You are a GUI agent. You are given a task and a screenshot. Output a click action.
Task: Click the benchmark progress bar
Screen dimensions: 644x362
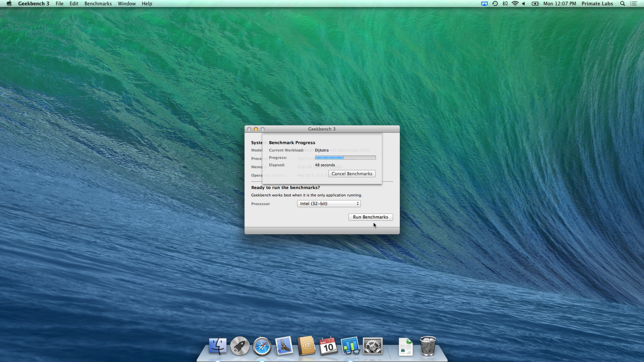coord(345,158)
